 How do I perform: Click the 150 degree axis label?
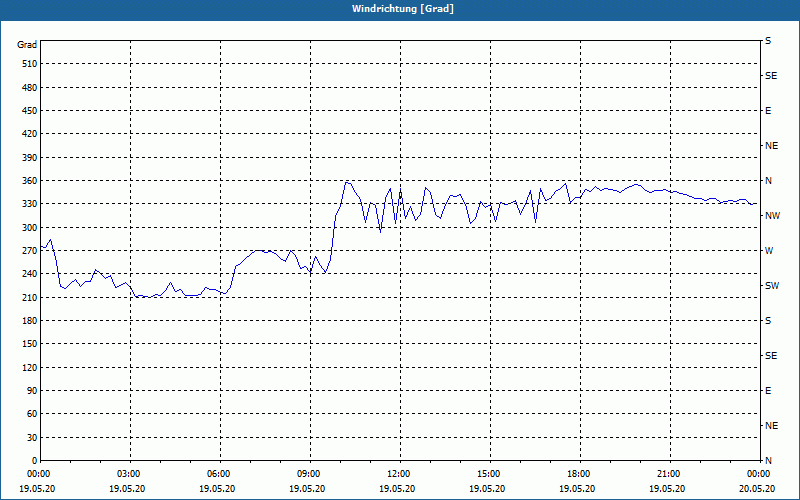click(x=30, y=344)
